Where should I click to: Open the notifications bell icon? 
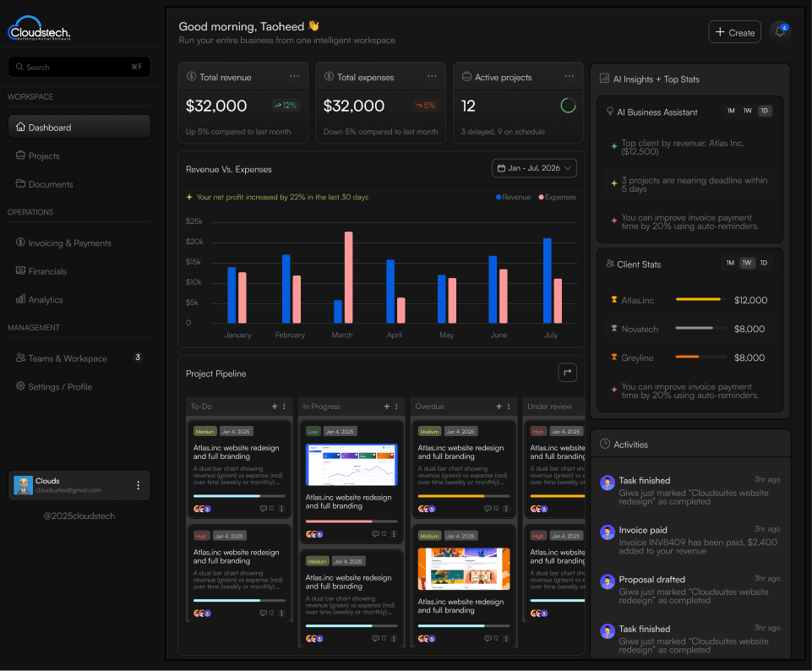[780, 32]
